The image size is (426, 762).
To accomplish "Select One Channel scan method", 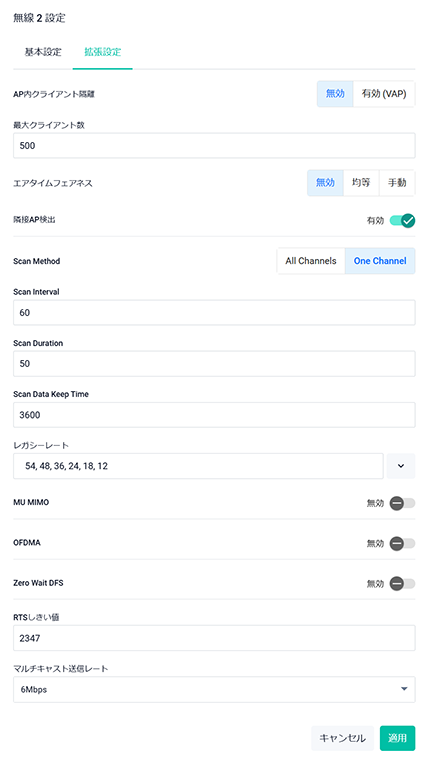I will pyautogui.click(x=380, y=261).
